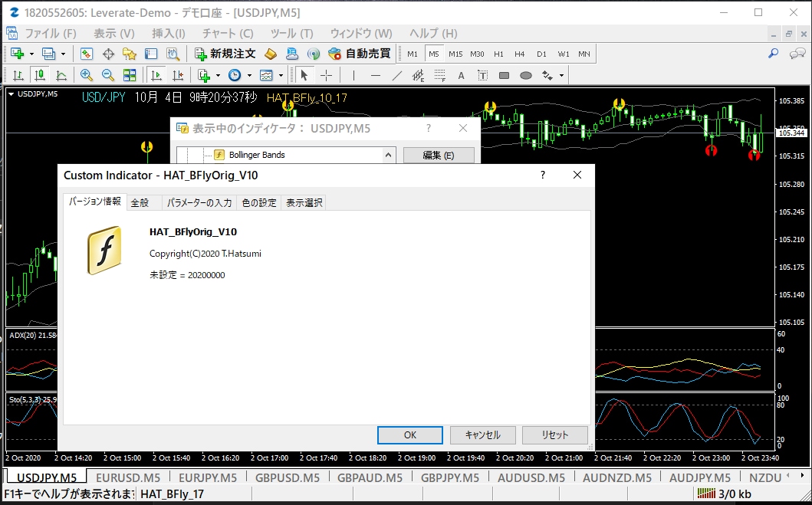
Task: Switch to the 色の設定 tab
Action: [x=259, y=203]
